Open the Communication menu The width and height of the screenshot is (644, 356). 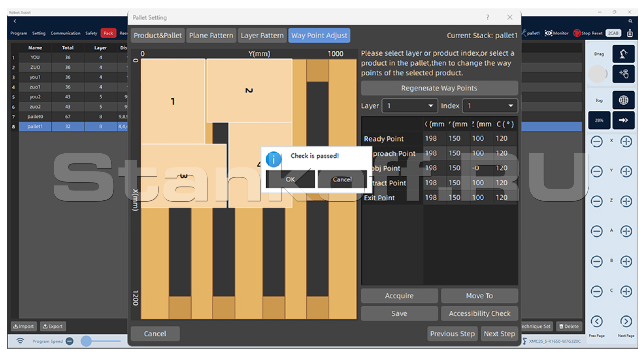point(65,33)
